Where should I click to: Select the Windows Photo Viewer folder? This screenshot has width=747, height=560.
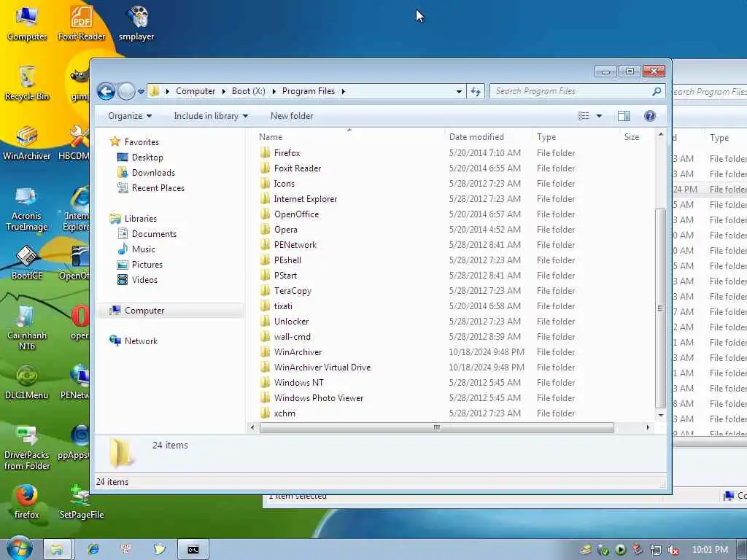tap(319, 397)
